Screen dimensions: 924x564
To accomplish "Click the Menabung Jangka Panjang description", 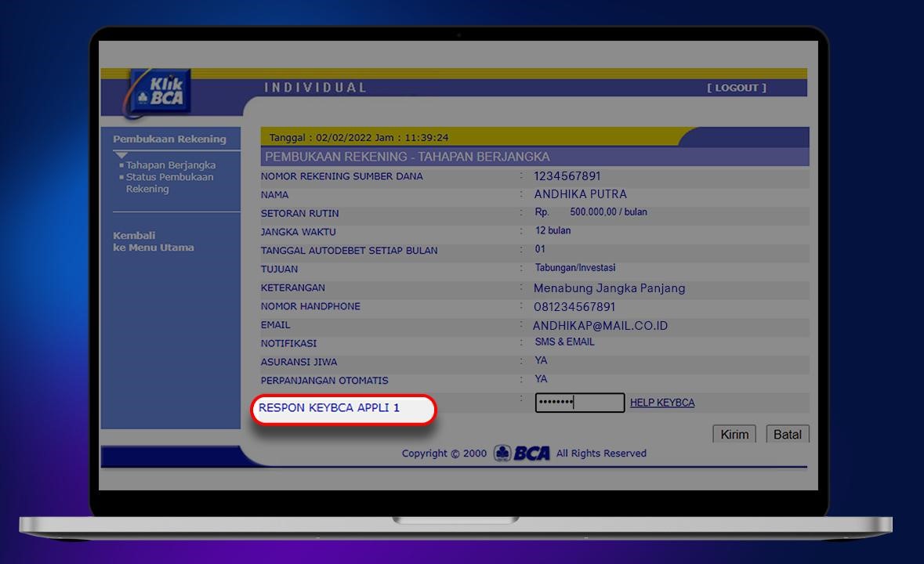I will point(609,288).
